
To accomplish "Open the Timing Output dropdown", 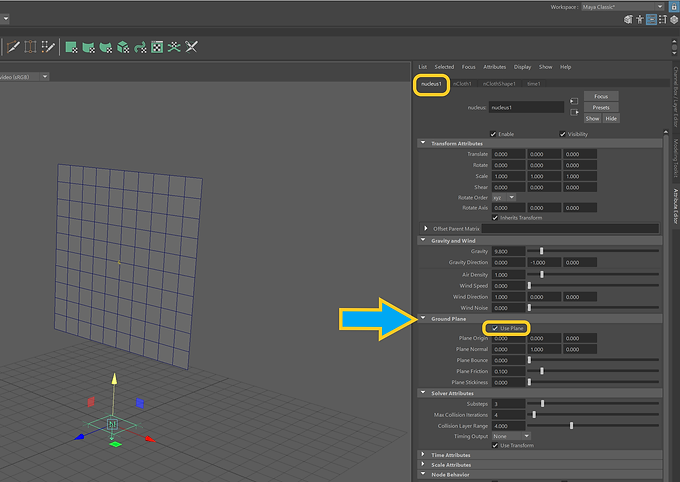I will (511, 436).
